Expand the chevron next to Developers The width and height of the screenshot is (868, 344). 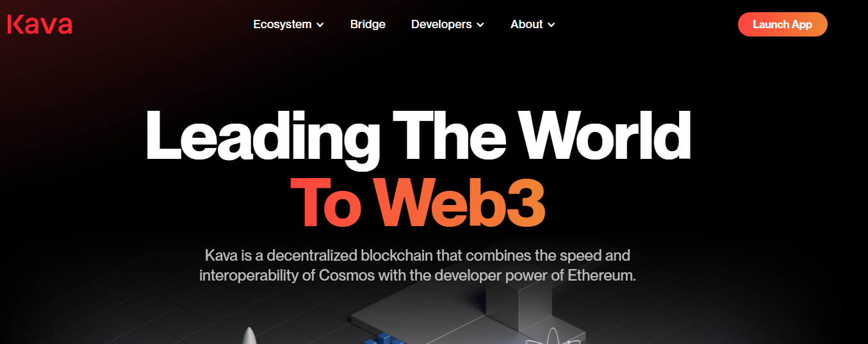480,25
